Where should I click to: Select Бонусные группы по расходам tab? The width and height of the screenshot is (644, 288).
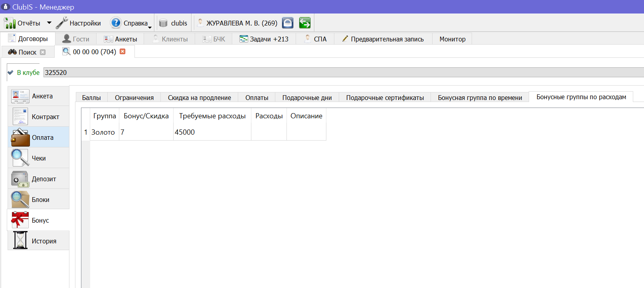pyautogui.click(x=581, y=97)
